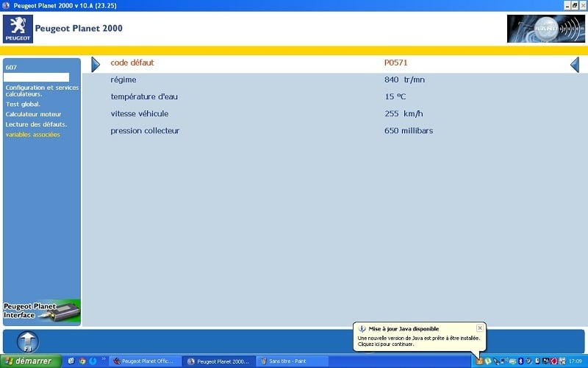Screen dimensions: 588x368
Task: Click the régime row label
Action: point(123,79)
